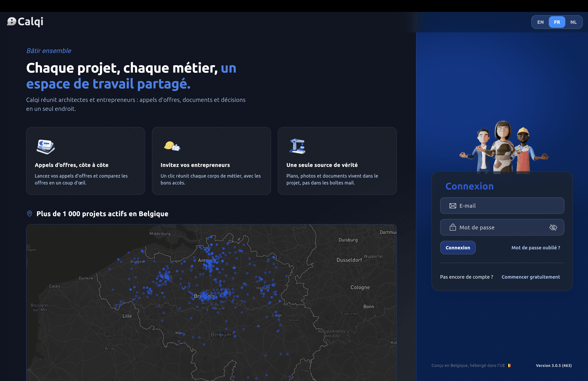Click the Connexion form title
The image size is (588, 381).
coord(469,186)
